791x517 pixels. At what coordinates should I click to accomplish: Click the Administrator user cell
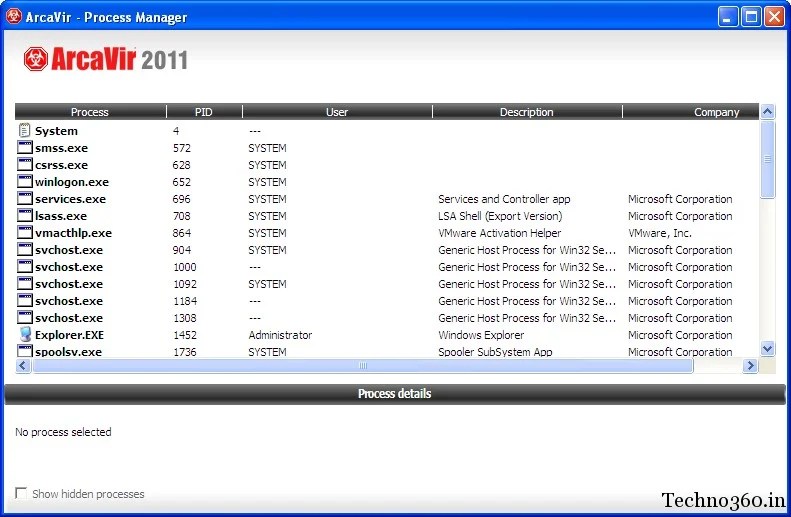click(280, 335)
